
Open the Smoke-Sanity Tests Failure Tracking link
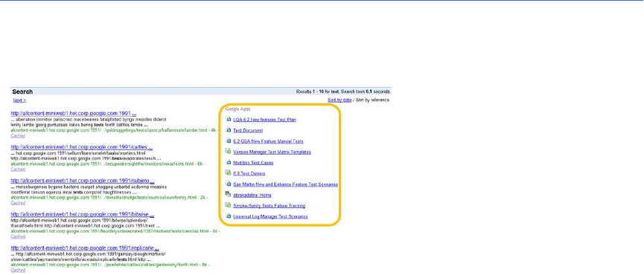pos(269,206)
